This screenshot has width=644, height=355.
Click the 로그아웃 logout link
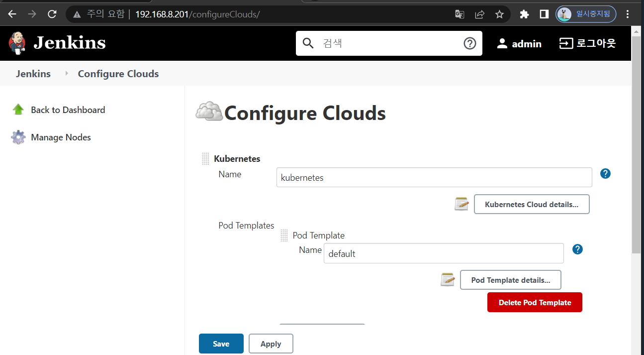596,43
